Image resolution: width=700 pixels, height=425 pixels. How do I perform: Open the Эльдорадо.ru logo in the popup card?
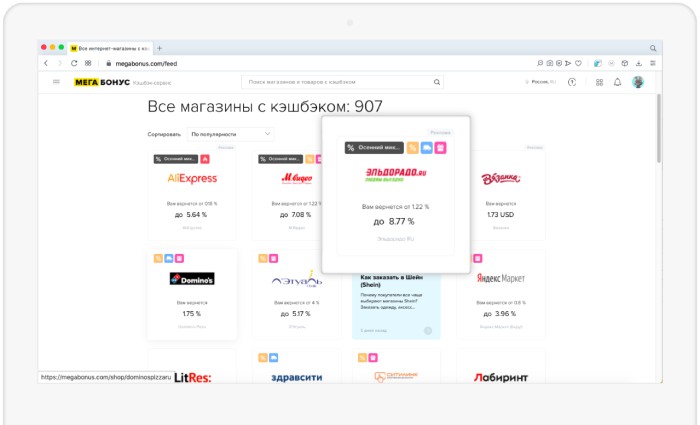tap(396, 175)
